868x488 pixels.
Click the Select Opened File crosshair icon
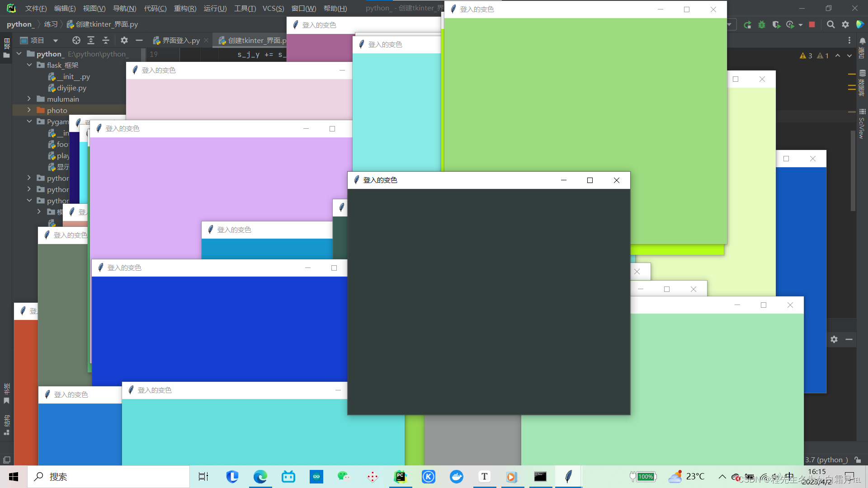point(76,41)
